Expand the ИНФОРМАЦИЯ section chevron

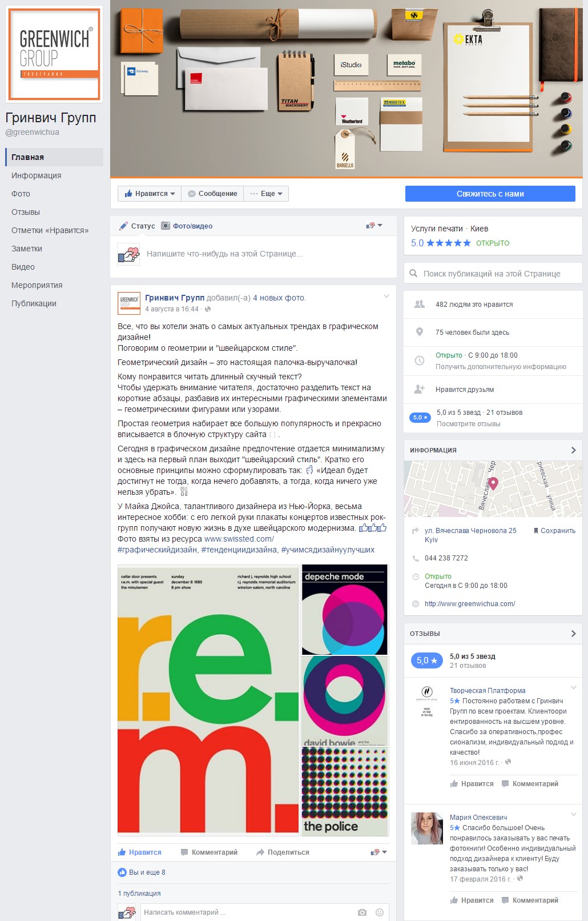(x=573, y=450)
